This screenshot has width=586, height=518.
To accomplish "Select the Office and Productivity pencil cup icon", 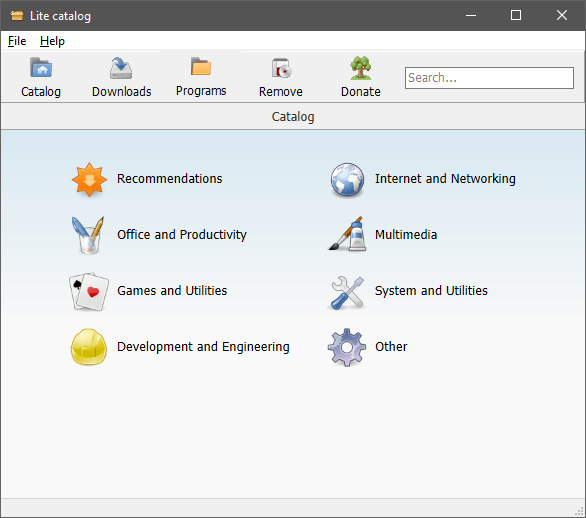I will tap(88, 235).
